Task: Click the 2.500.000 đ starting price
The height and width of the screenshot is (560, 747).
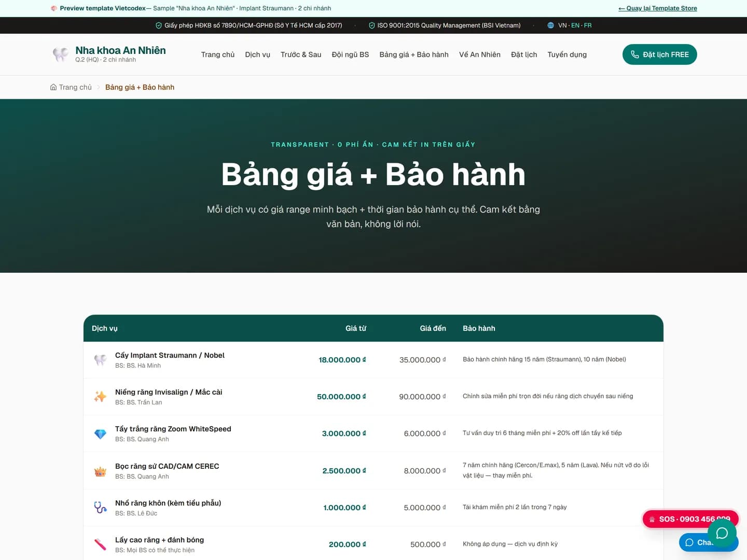Action: [x=344, y=471]
